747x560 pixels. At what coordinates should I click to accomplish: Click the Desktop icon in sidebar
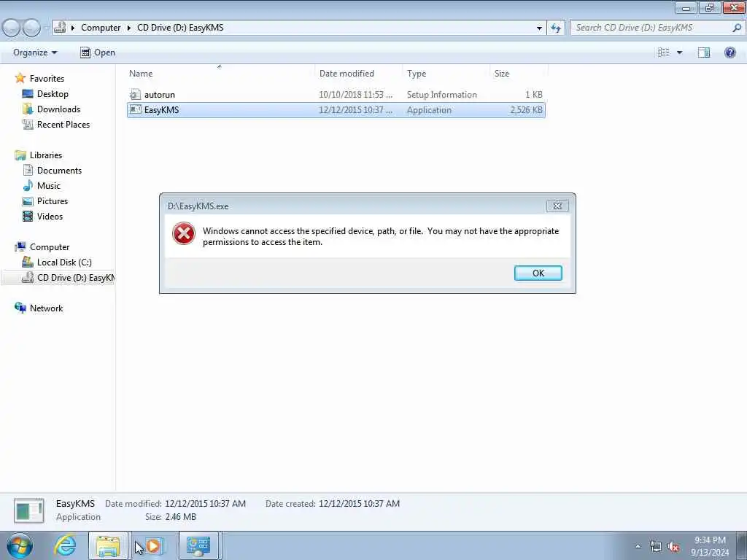28,93
